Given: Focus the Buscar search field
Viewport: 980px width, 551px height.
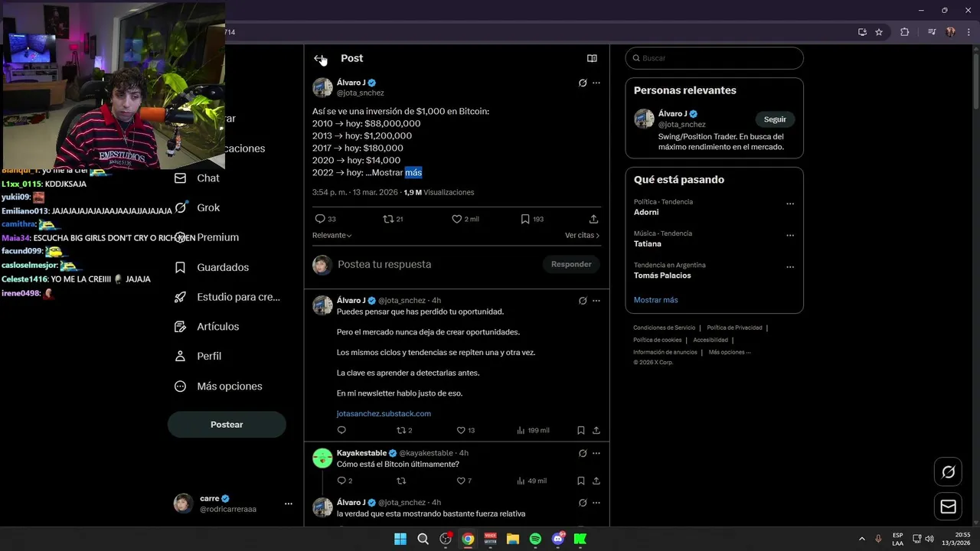Looking at the screenshot, I should coord(714,58).
